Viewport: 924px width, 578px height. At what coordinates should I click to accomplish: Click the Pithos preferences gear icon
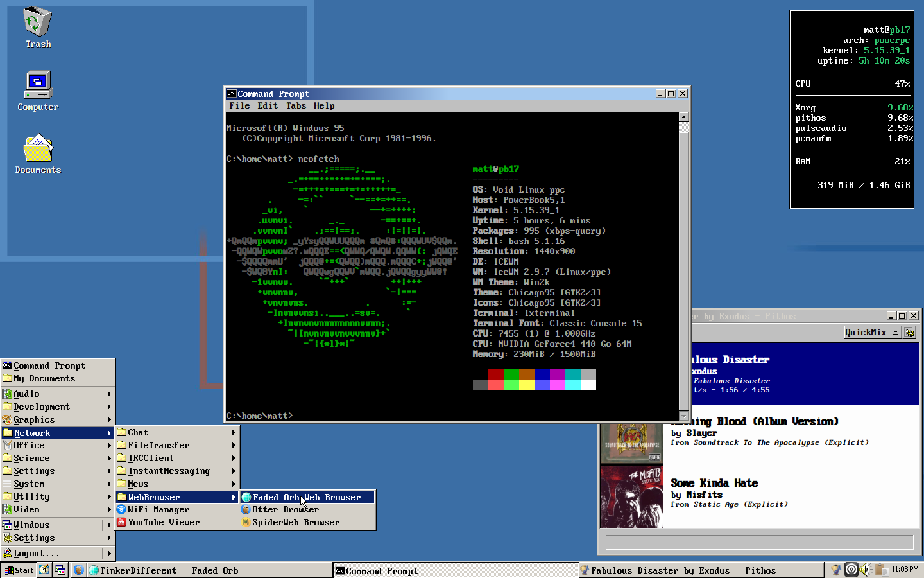pyautogui.click(x=909, y=332)
